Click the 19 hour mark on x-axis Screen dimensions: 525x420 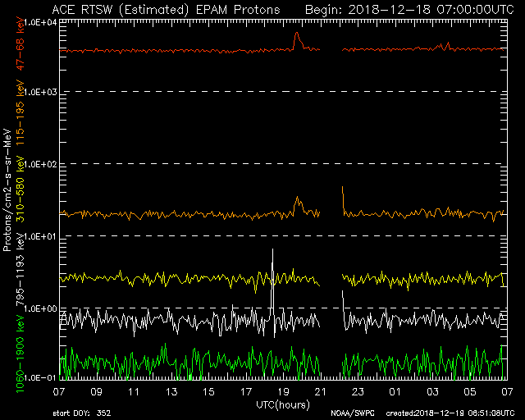click(284, 392)
